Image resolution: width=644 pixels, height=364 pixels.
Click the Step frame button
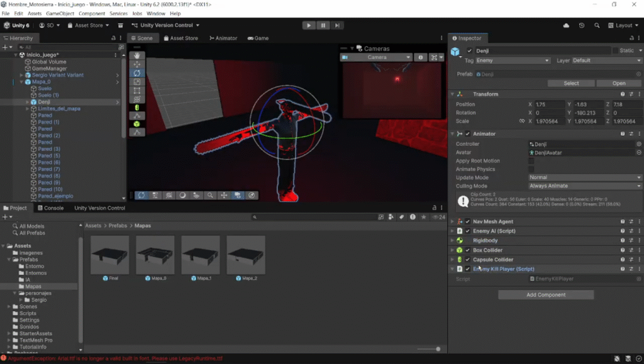click(x=338, y=25)
